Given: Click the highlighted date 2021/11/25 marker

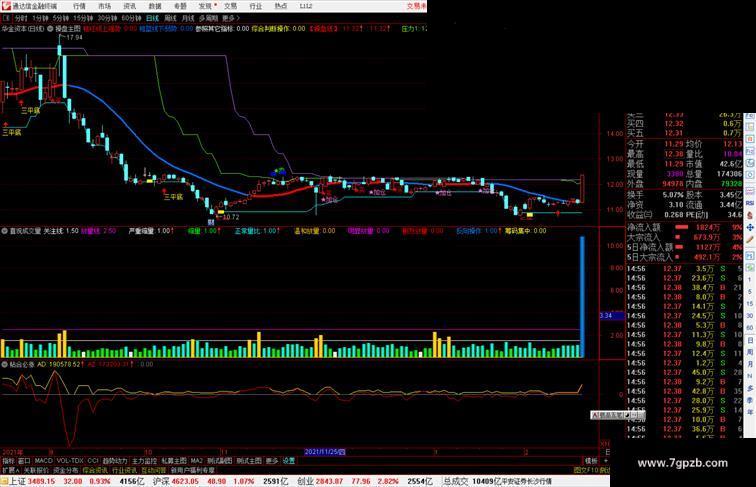Looking at the screenshot, I should [324, 452].
